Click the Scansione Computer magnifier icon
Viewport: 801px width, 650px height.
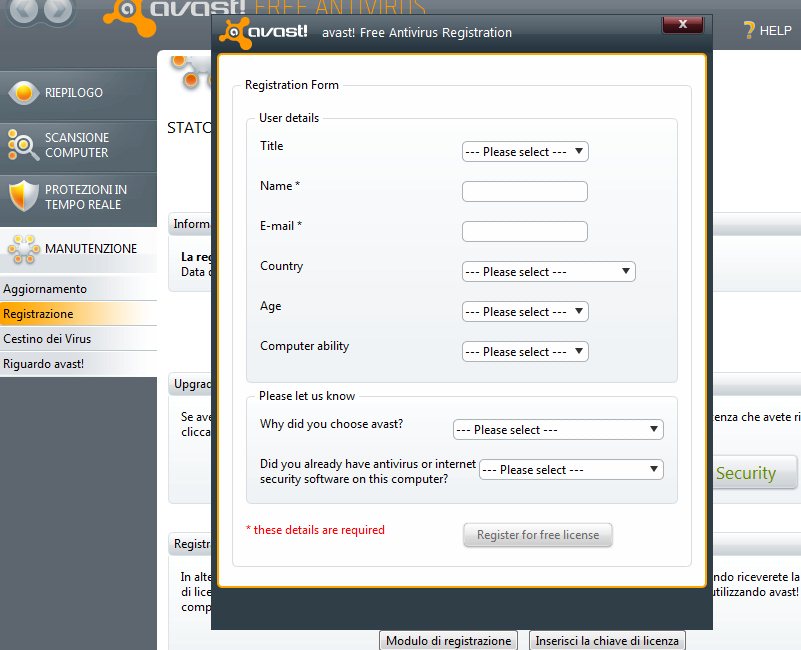coord(23,145)
